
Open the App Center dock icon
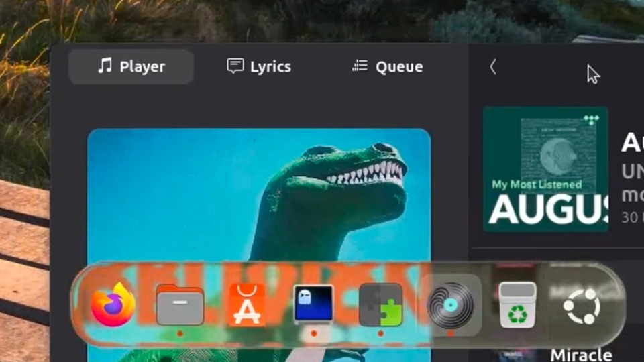[246, 306]
